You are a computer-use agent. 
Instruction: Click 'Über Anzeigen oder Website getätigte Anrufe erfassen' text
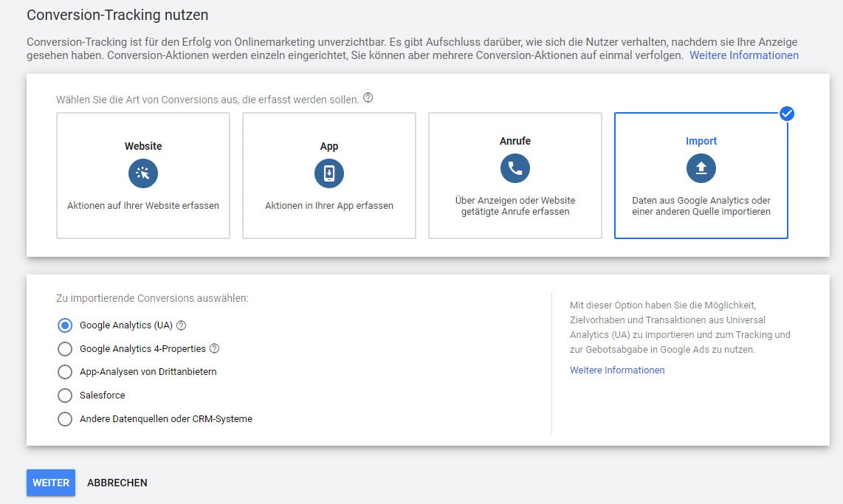[x=515, y=206]
